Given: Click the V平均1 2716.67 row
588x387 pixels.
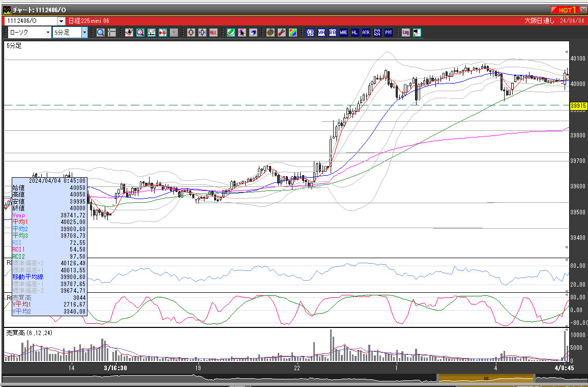Looking at the screenshot, I should point(49,305).
